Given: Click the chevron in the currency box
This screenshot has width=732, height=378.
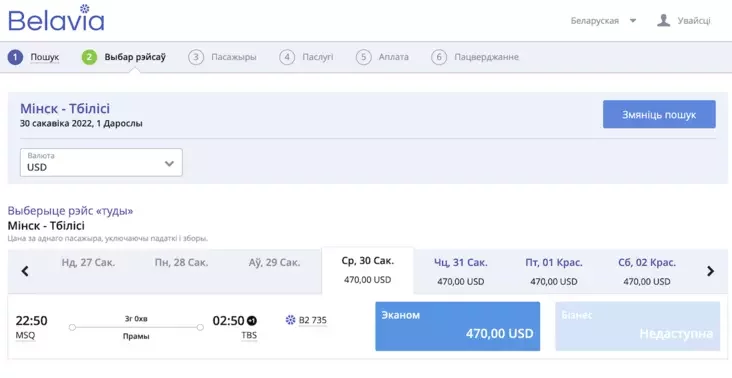Looking at the screenshot, I should (169, 164).
